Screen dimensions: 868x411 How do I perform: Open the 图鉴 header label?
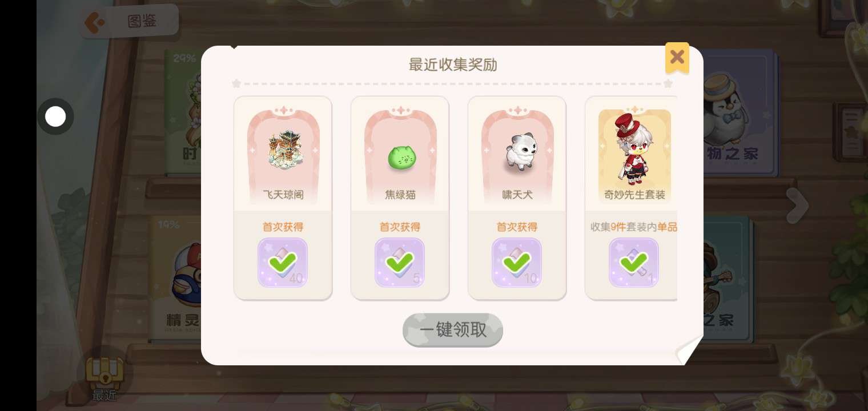[142, 22]
